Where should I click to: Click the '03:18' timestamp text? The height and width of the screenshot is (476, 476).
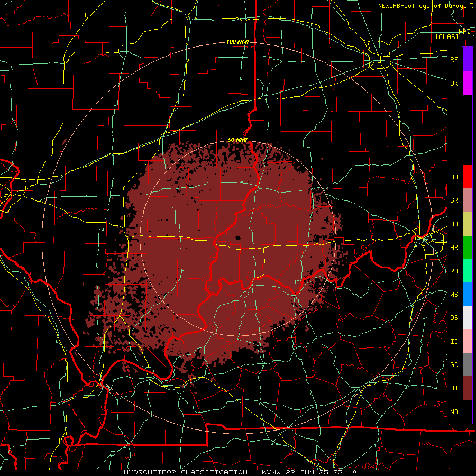tap(345, 472)
